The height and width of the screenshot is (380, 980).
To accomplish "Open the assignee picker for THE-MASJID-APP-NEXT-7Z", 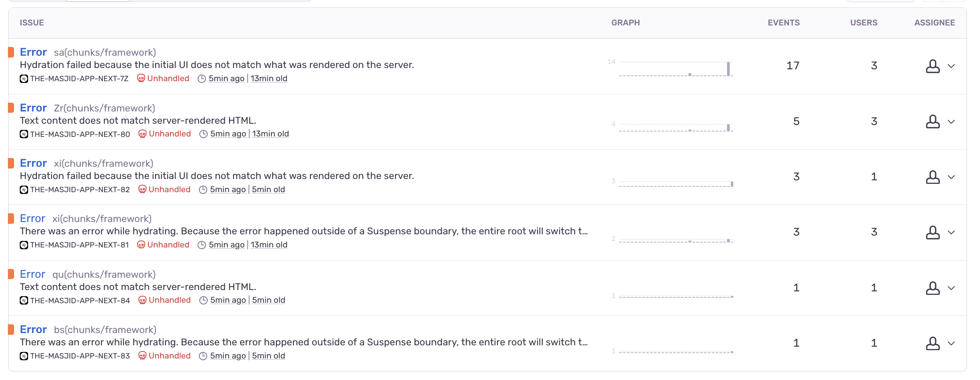I will pyautogui.click(x=933, y=66).
